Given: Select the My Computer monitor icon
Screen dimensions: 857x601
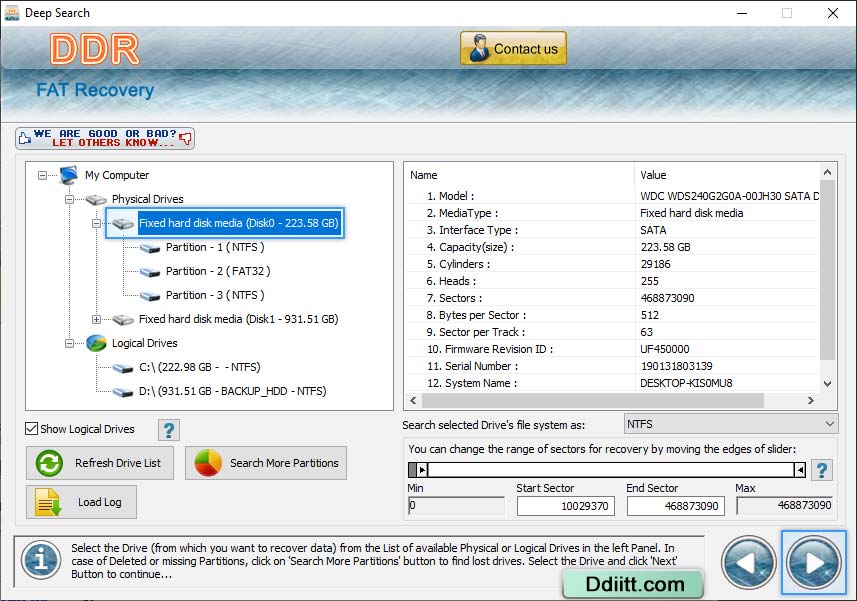Looking at the screenshot, I should coord(69,175).
